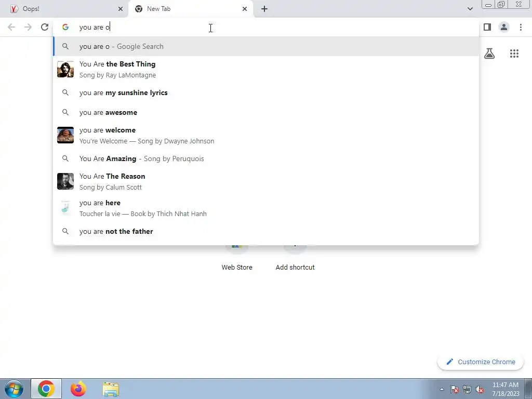The image size is (532, 399).
Task: Select 'you are here' book suggestion
Action: (x=266, y=208)
